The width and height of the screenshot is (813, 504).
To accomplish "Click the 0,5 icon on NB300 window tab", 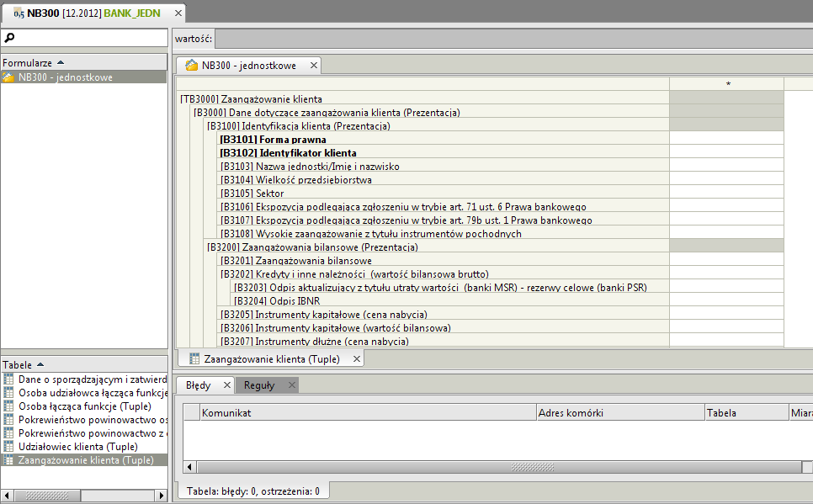I will pos(19,13).
